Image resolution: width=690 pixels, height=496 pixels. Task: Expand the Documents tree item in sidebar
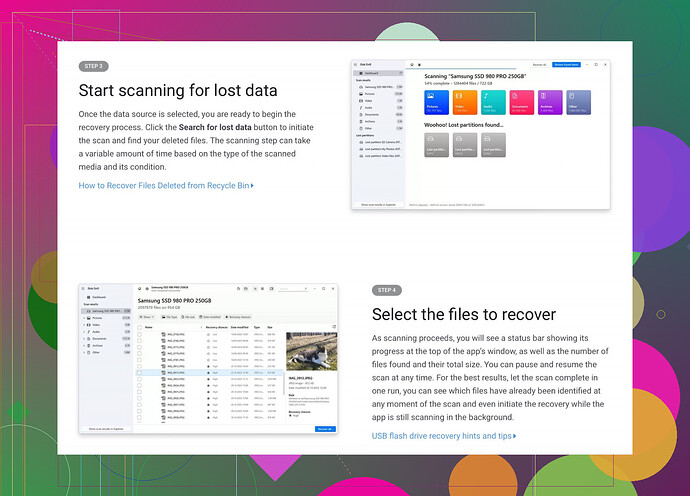84,338
